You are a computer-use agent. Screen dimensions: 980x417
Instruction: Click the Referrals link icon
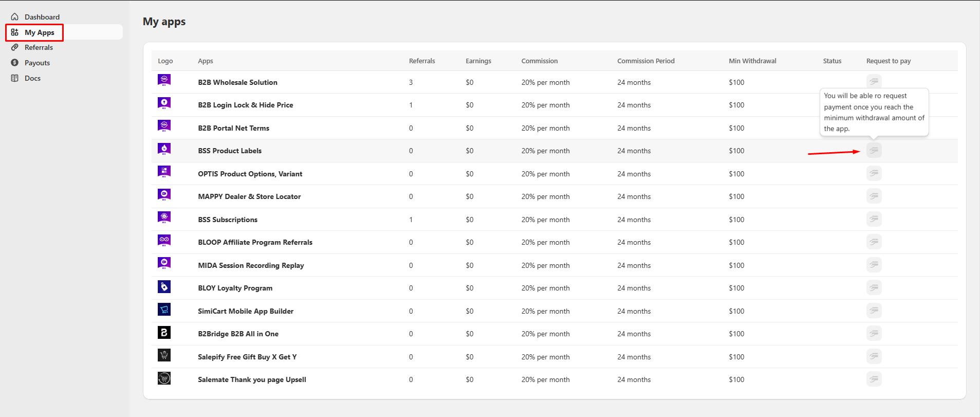tap(15, 47)
